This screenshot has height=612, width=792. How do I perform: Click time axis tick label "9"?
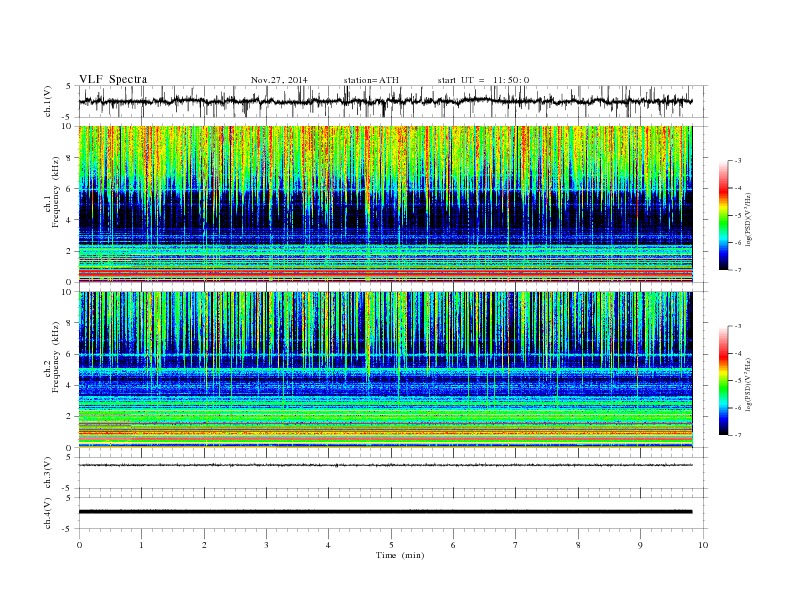(640, 545)
